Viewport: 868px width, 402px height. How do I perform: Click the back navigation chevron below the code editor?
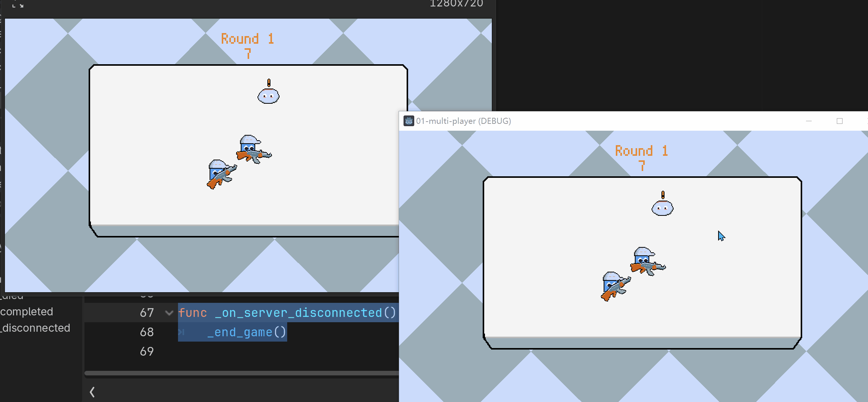[92, 391]
